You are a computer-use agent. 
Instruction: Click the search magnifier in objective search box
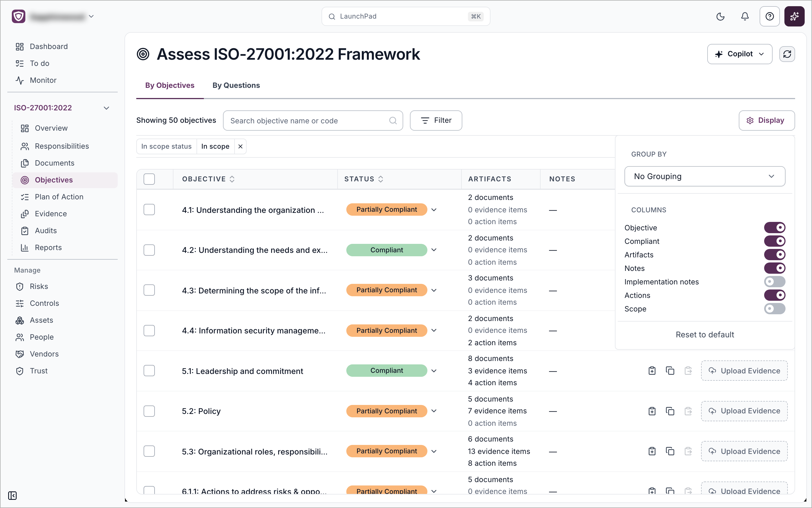393,121
